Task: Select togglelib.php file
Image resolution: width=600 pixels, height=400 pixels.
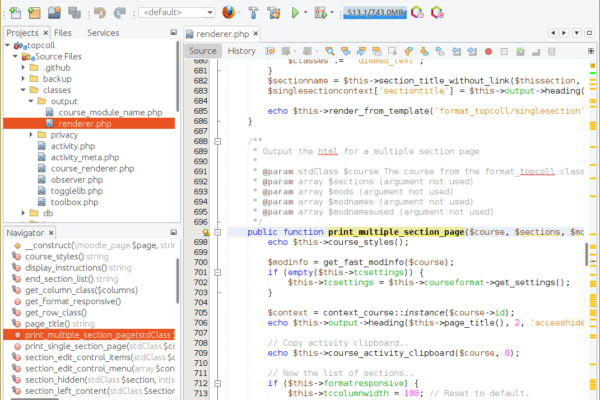Action: 77,191
